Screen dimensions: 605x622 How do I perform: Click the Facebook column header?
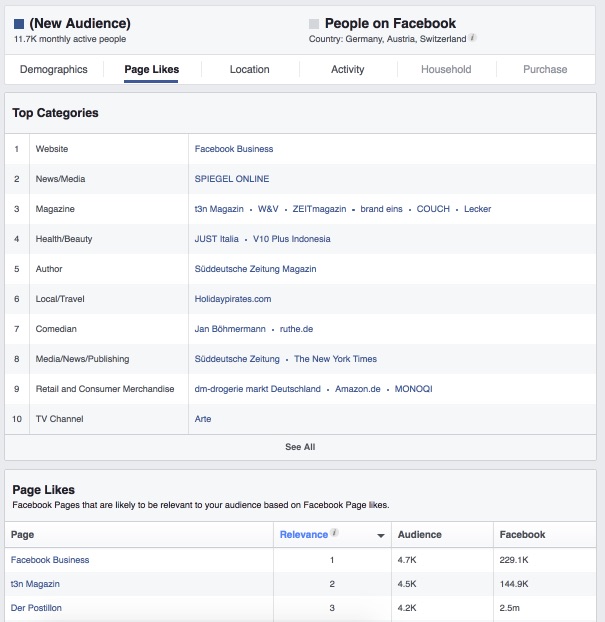(x=522, y=535)
